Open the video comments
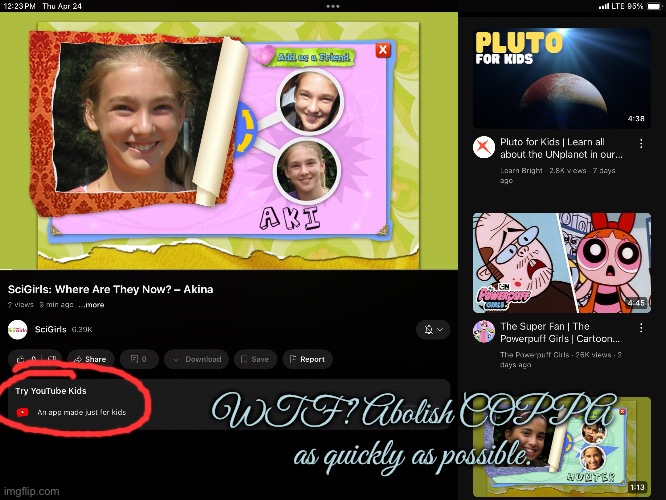The height and width of the screenshot is (500, 666). [x=139, y=359]
